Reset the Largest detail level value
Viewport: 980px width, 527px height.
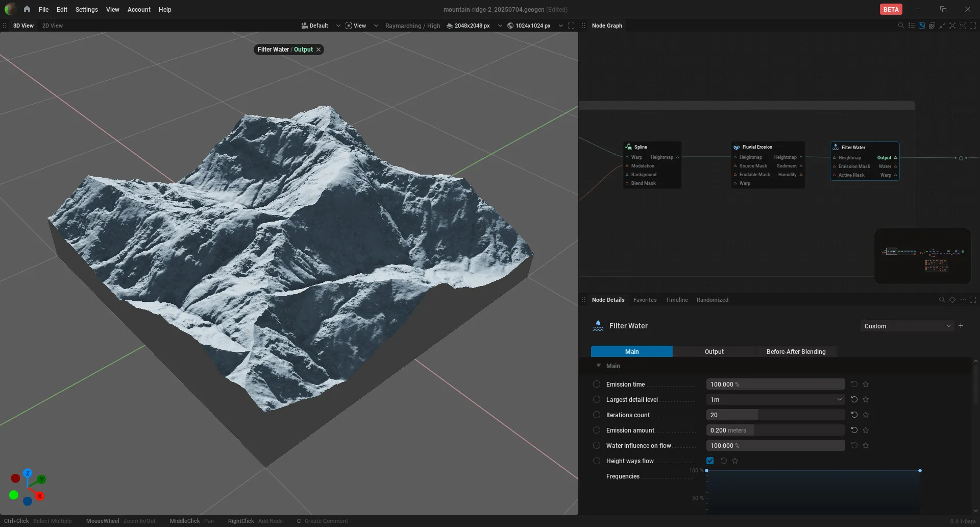coord(854,399)
